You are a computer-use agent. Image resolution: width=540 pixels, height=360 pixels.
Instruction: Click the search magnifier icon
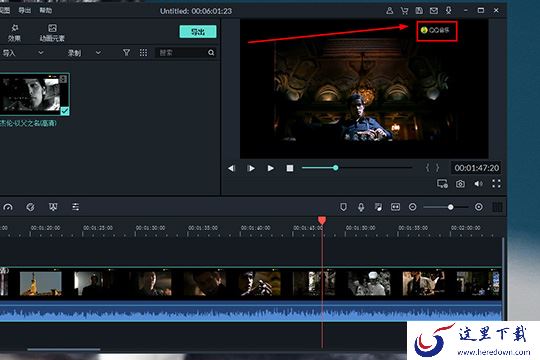(211, 52)
